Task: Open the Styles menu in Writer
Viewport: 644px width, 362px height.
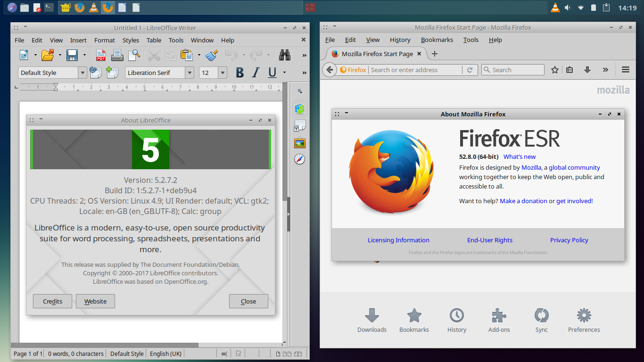Action: pyautogui.click(x=131, y=40)
